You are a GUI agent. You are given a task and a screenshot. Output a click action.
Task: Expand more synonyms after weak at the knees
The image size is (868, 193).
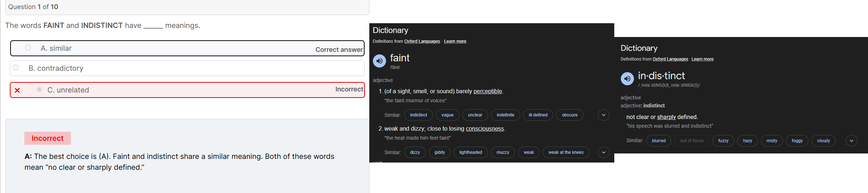point(604,152)
